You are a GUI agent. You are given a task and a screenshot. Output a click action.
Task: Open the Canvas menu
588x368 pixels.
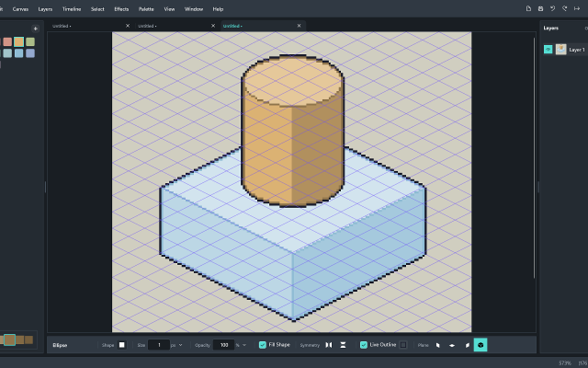(20, 9)
